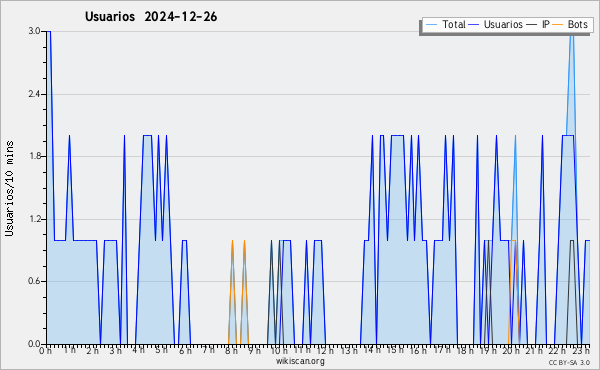Click the y-axis label 'Usuarios/10 mins'
The height and width of the screenshot is (370, 600).
pyautogui.click(x=9, y=189)
